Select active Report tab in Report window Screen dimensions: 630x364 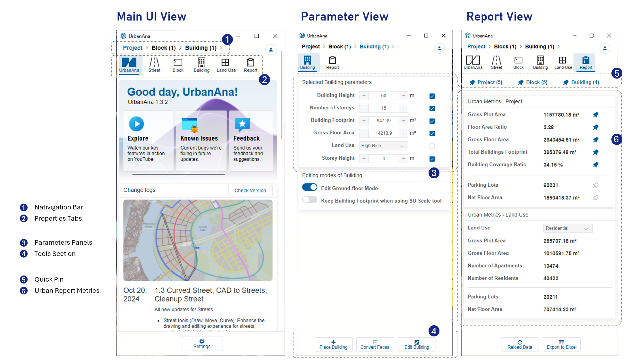point(586,62)
